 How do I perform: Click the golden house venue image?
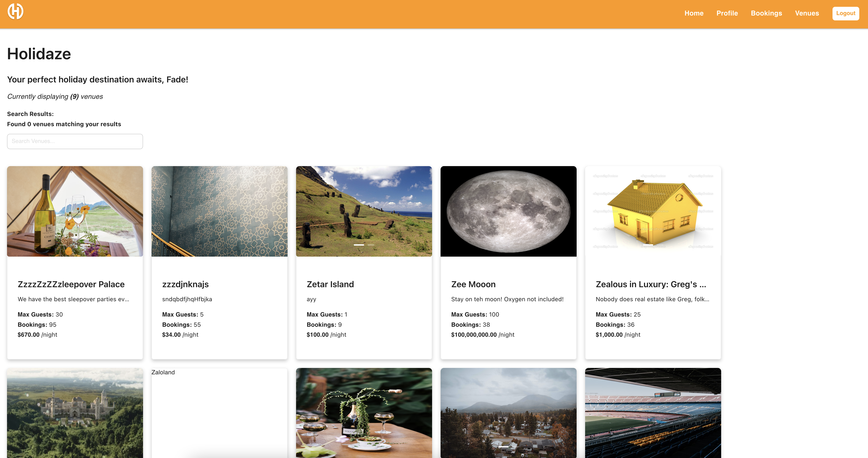[x=653, y=211]
